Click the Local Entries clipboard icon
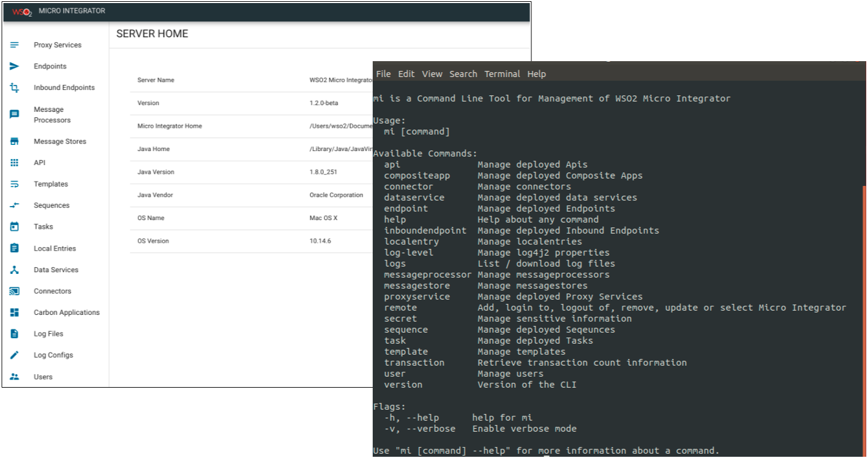This screenshot has width=868, height=458. pos(15,248)
